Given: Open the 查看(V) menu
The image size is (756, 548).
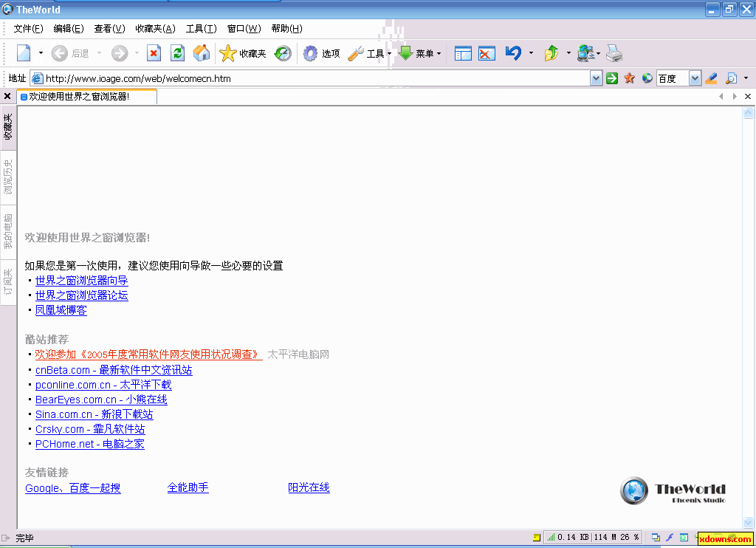Looking at the screenshot, I should 109,29.
